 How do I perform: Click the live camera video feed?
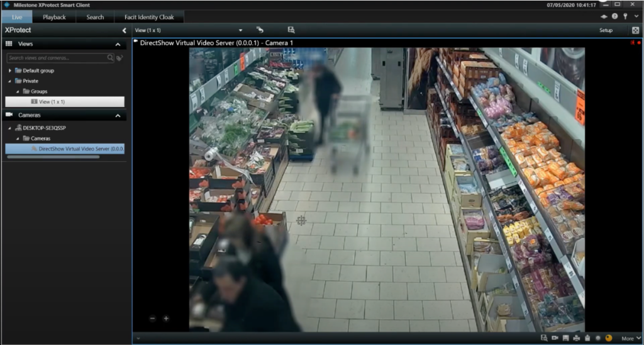tap(387, 189)
